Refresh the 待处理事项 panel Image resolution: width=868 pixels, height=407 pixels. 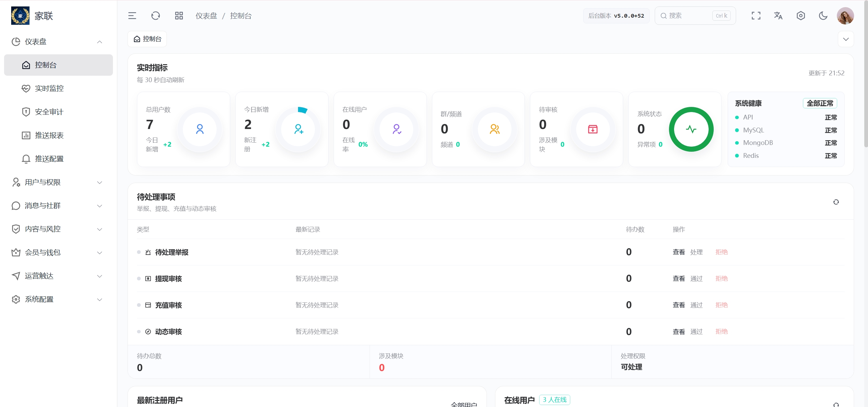coord(836,202)
